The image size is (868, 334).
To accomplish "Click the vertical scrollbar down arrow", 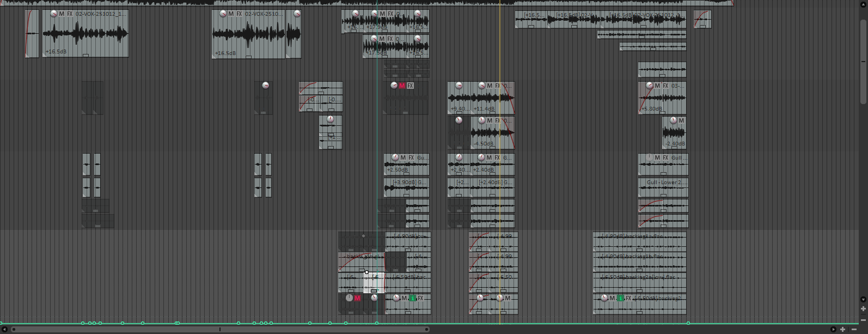I will coord(863,299).
